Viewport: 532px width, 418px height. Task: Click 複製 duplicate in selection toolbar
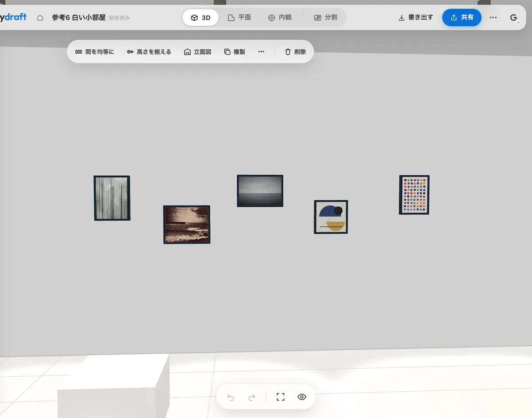pyautogui.click(x=235, y=52)
